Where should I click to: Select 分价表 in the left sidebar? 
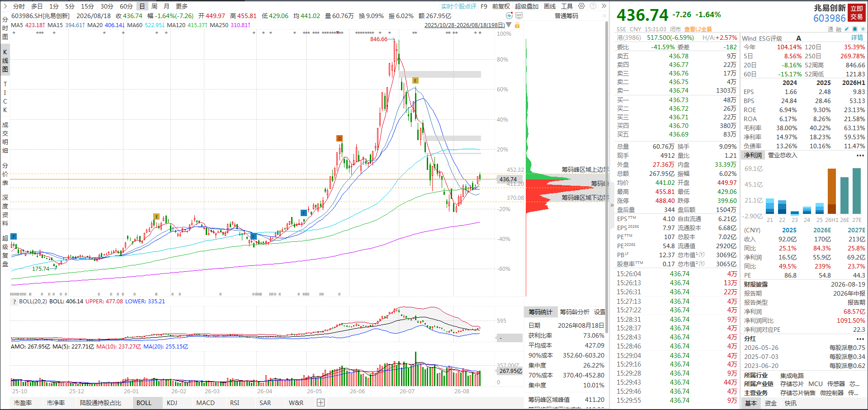click(x=5, y=174)
